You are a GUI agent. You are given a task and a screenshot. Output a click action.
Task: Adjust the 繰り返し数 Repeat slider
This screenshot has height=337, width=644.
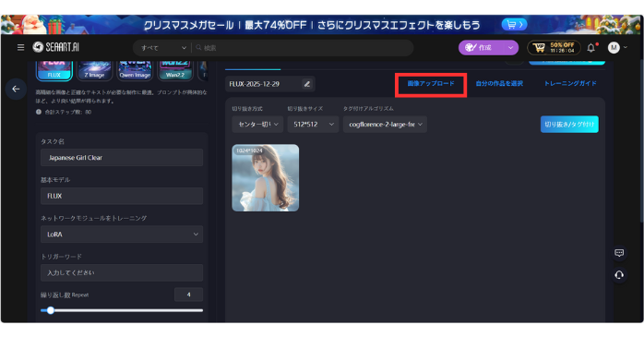[x=122, y=310]
